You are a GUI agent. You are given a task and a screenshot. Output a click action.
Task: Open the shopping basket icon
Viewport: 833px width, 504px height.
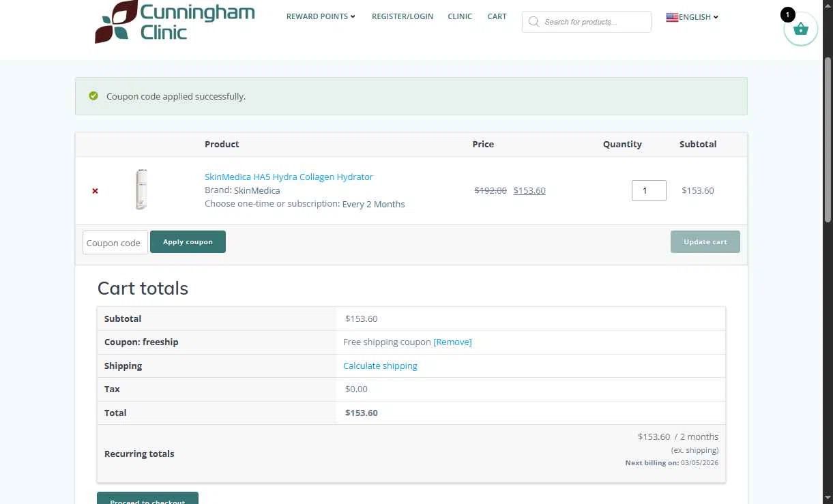pos(801,29)
